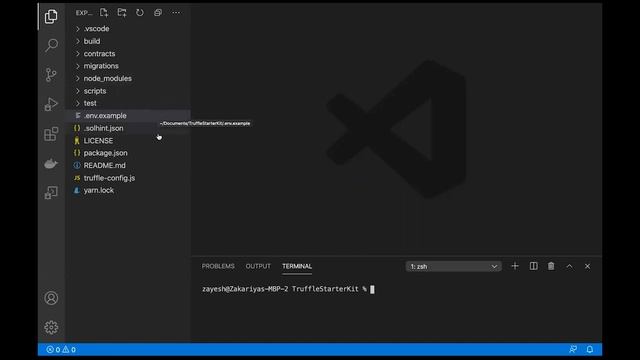This screenshot has height=360, width=640.
Task: Open the Search view icon
Action: coord(51,45)
